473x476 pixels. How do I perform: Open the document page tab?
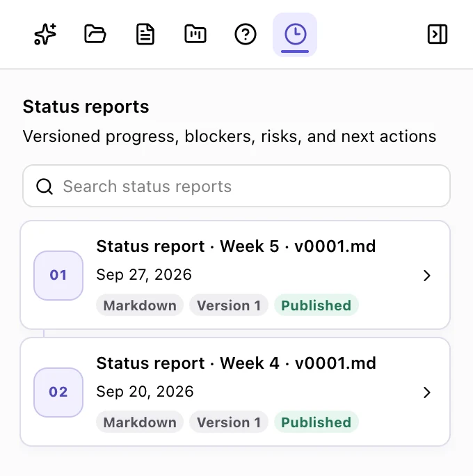(x=145, y=34)
